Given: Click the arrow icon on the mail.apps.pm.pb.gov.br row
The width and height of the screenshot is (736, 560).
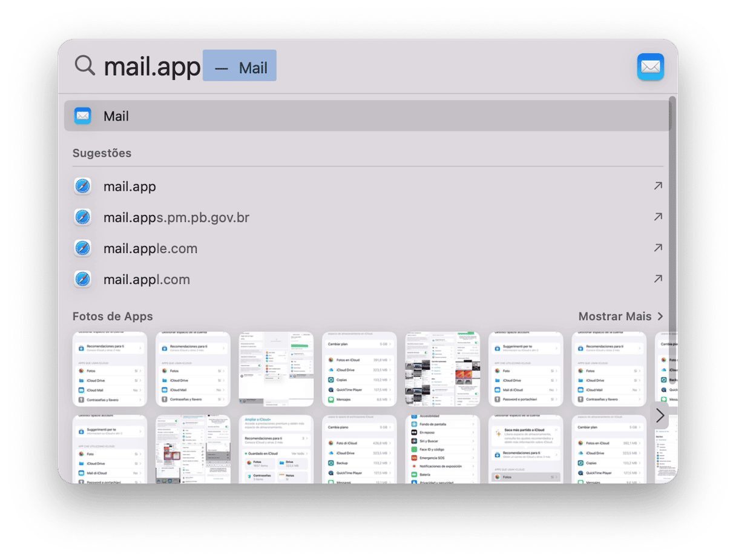Looking at the screenshot, I should 658,217.
